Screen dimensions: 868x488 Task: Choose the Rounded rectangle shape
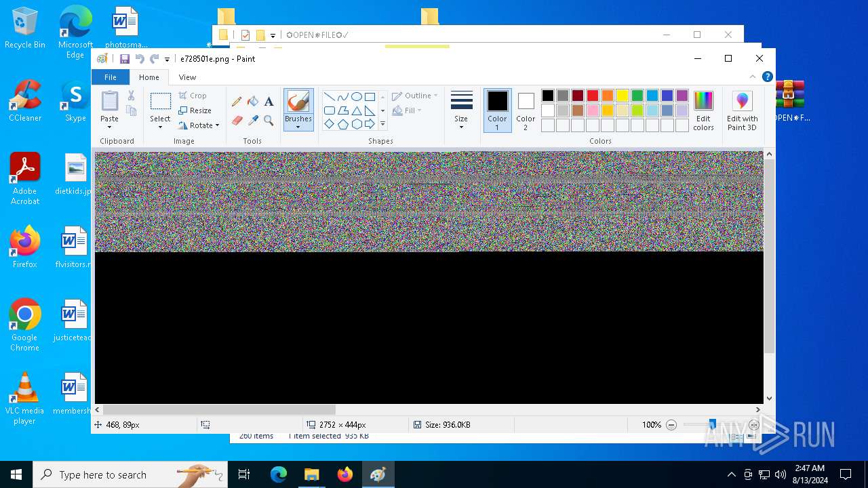[329, 110]
